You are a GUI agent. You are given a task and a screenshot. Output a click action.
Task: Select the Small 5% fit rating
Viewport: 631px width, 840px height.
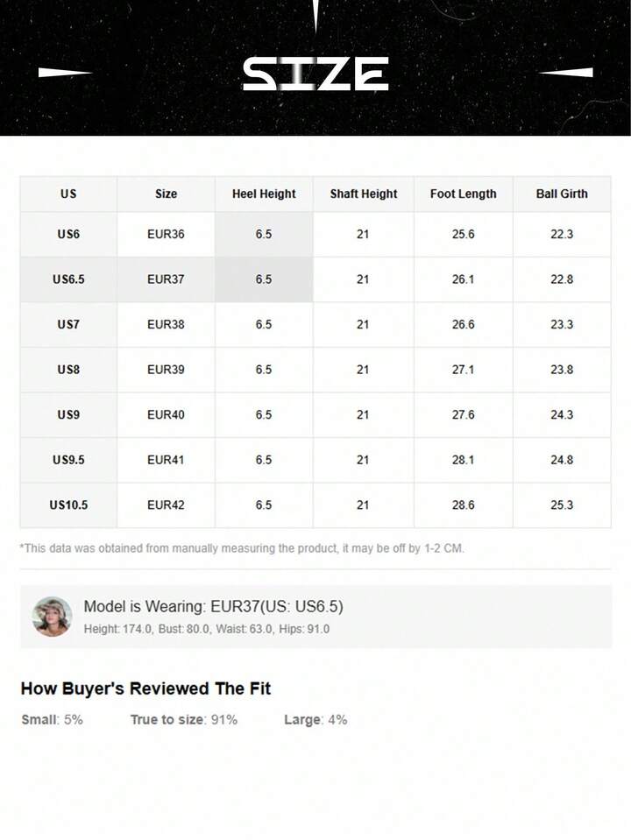(x=52, y=720)
